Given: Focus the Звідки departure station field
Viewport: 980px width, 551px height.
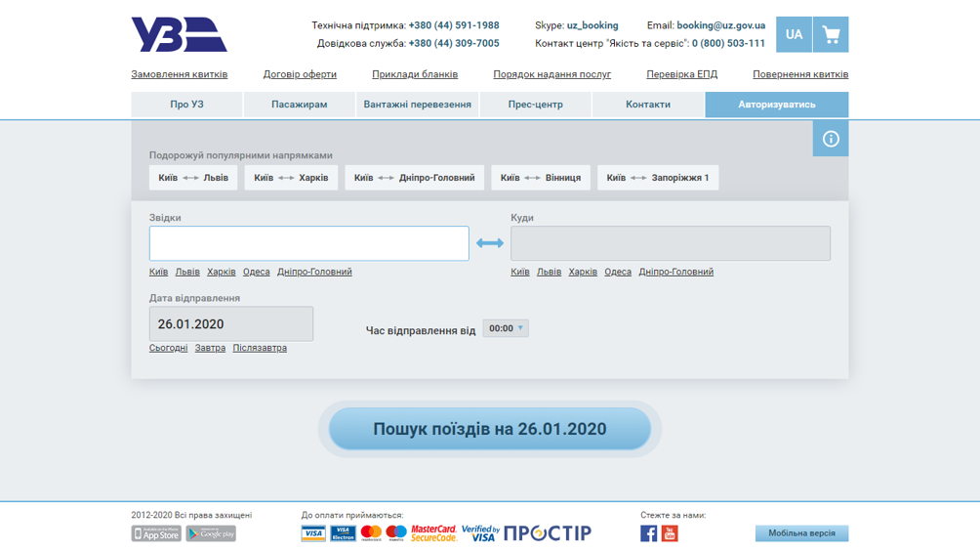Looking at the screenshot, I should click(308, 243).
